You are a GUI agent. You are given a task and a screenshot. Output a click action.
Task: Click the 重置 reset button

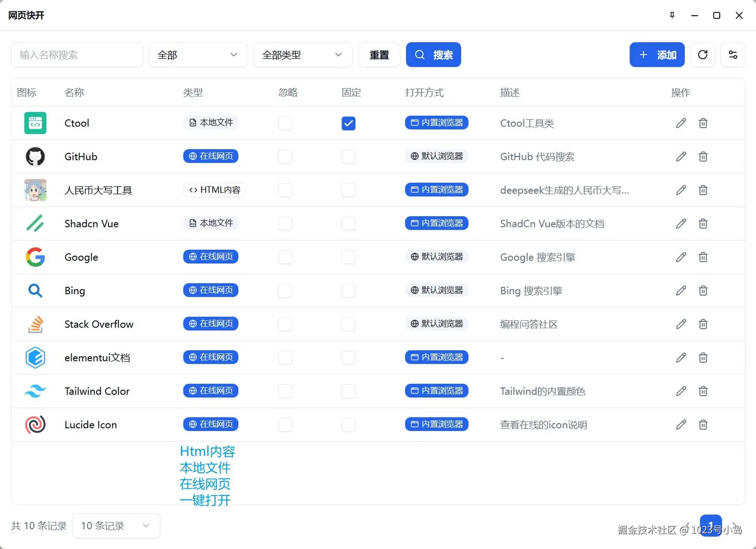pyautogui.click(x=379, y=55)
